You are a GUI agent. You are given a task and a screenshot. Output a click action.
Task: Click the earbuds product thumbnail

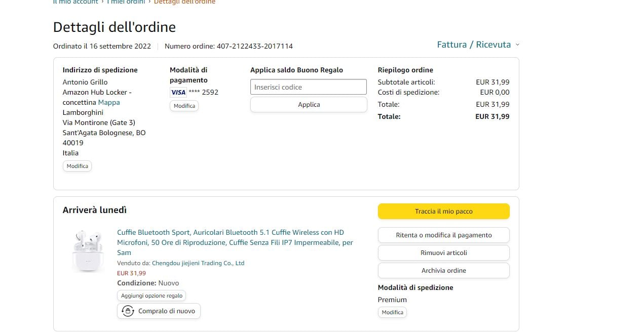coord(87,250)
